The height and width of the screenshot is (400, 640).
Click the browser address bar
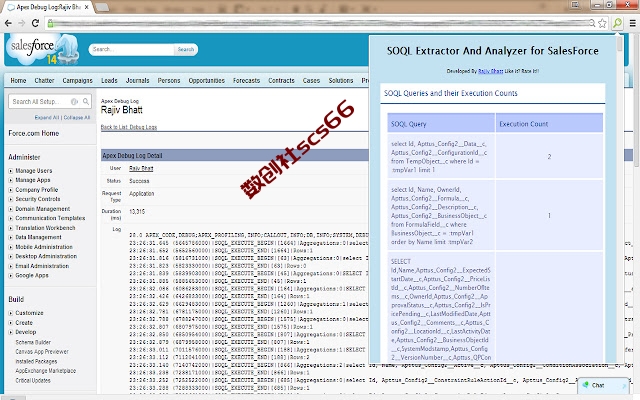[320, 23]
